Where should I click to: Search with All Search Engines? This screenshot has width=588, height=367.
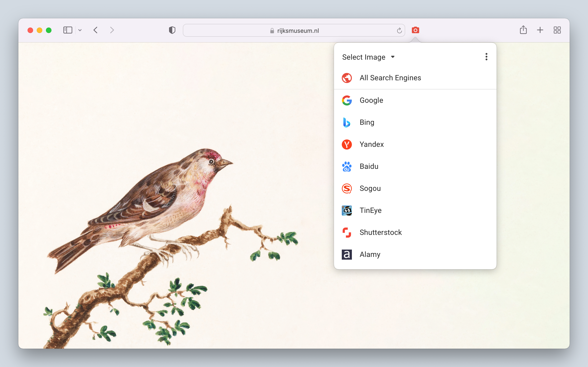pos(390,78)
